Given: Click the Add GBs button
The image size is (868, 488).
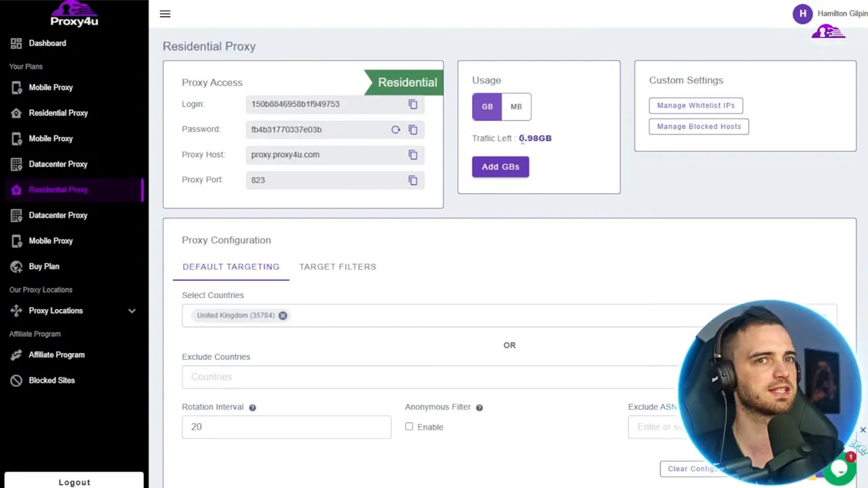Looking at the screenshot, I should [500, 166].
